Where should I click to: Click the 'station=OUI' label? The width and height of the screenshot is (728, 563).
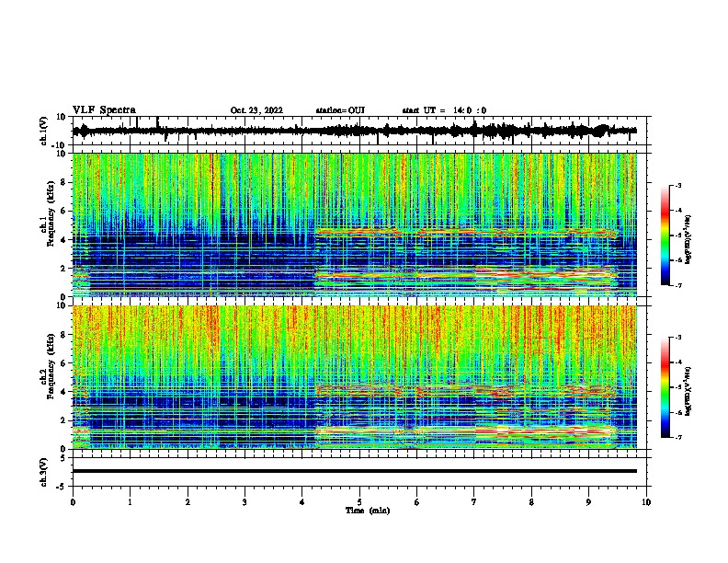(340, 110)
